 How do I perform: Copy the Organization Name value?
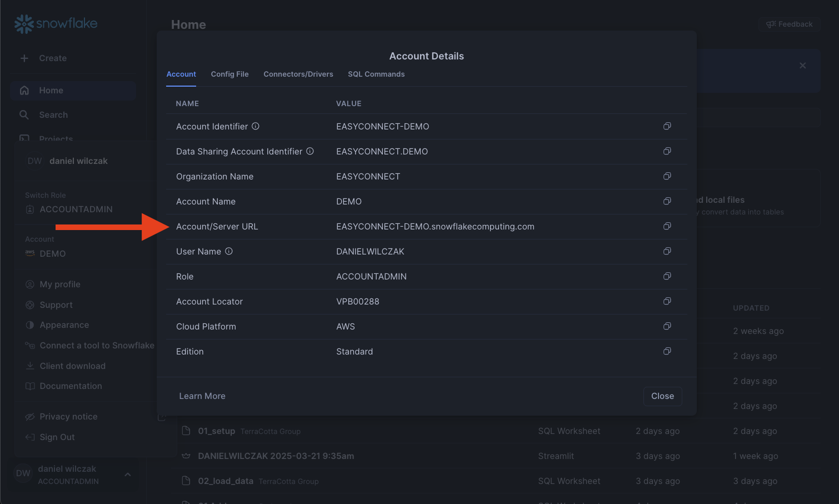pyautogui.click(x=667, y=176)
